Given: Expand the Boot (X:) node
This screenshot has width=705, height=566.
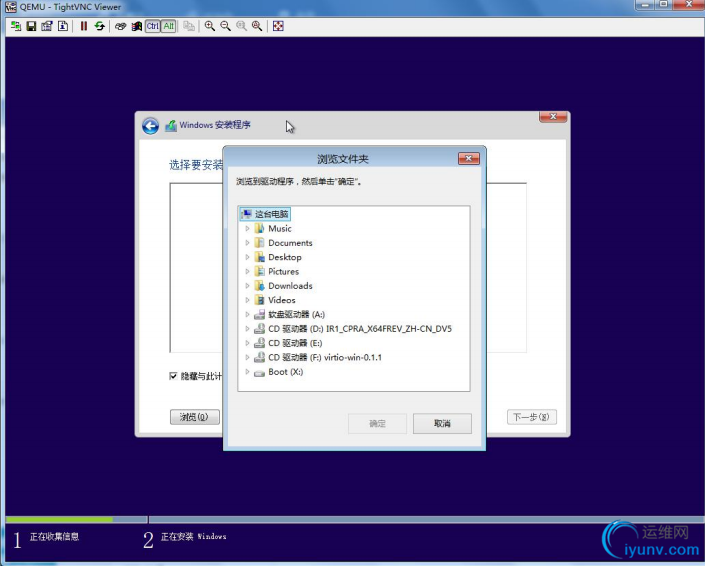Looking at the screenshot, I should (x=247, y=372).
